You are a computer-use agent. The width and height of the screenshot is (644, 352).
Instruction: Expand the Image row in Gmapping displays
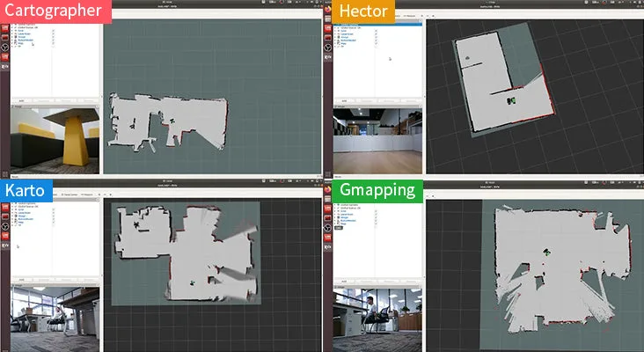[x=334, y=217]
